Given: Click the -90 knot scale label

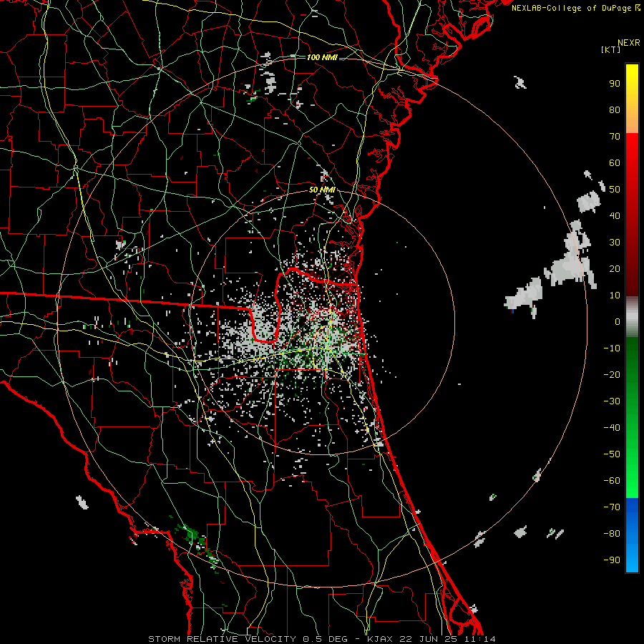Looking at the screenshot, I should [612, 560].
